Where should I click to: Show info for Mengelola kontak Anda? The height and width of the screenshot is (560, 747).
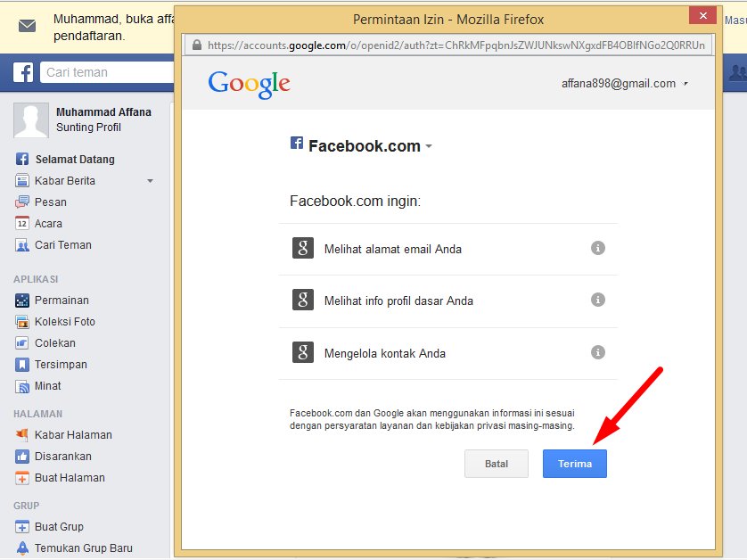pyautogui.click(x=598, y=352)
